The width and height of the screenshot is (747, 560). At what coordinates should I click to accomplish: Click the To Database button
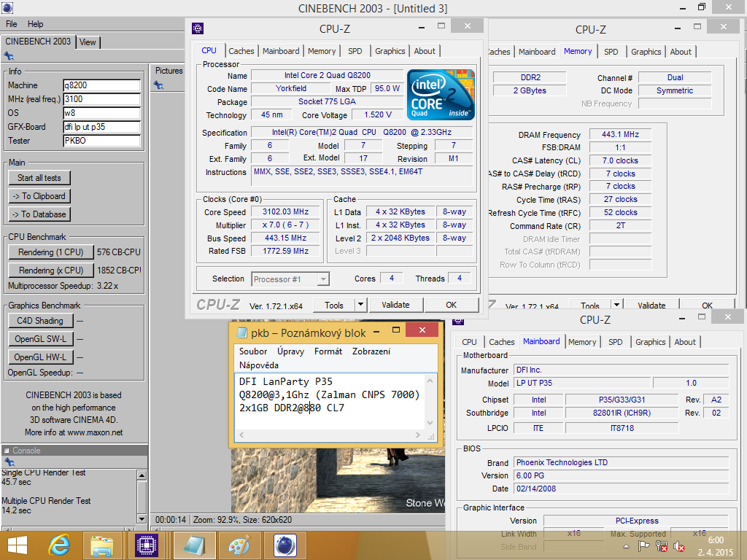click(39, 214)
